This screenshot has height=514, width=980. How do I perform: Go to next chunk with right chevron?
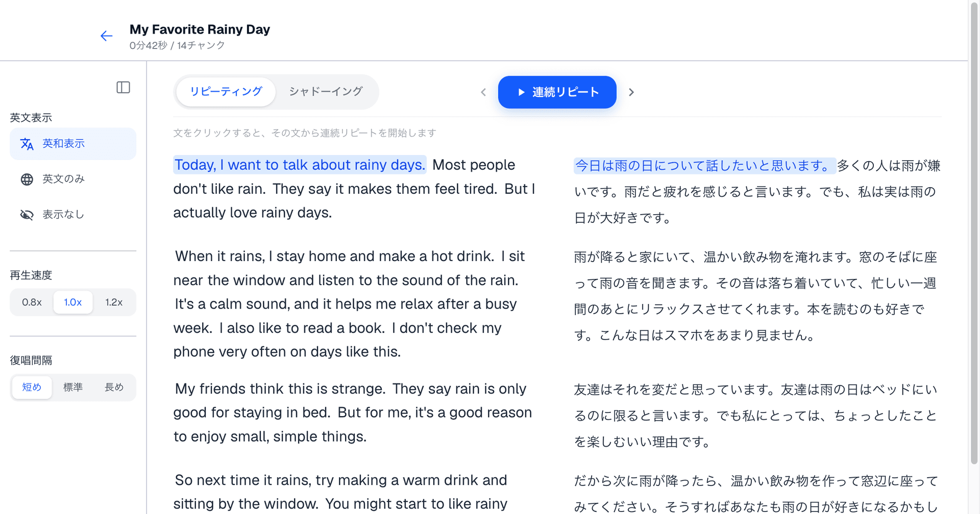[x=631, y=92]
